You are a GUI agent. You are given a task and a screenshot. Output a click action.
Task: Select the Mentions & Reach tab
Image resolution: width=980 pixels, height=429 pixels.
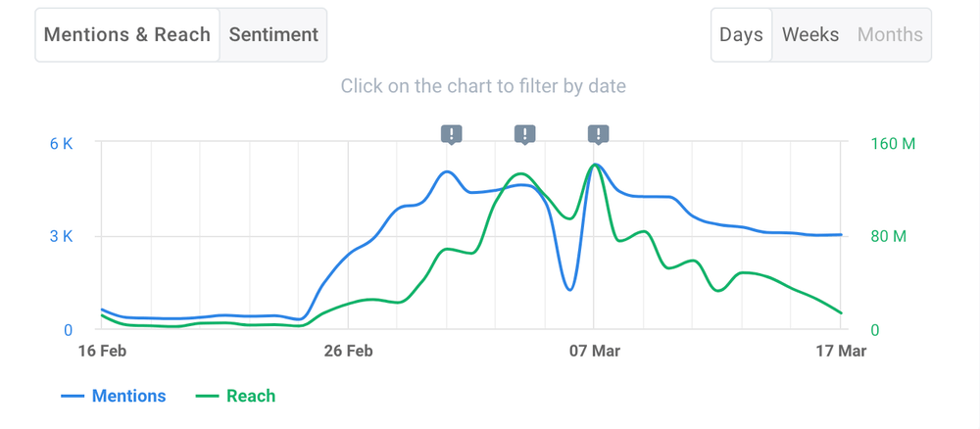point(127,35)
